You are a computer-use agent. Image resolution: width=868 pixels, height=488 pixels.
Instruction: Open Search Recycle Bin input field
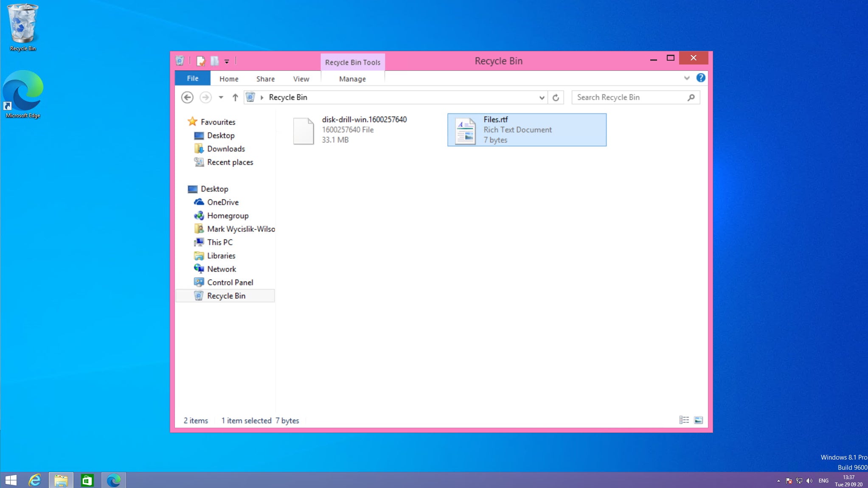[x=630, y=97]
